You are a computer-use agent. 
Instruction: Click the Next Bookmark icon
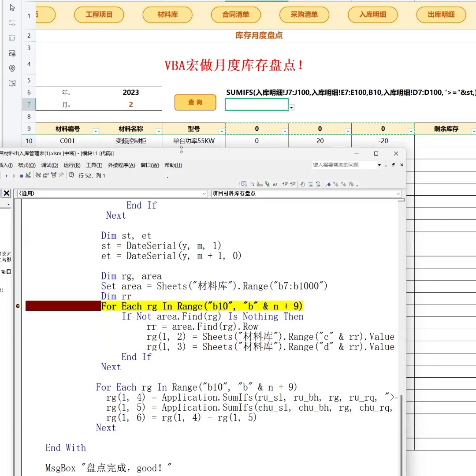335,184
